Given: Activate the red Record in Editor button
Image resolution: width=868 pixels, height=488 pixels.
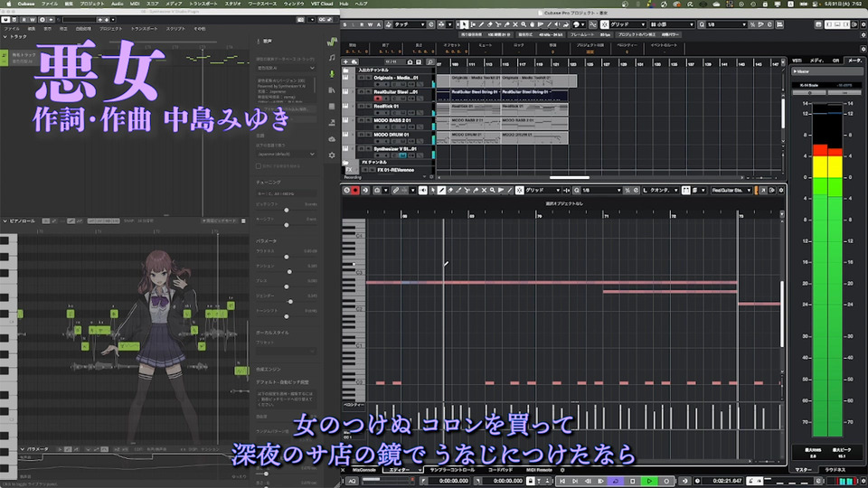Looking at the screenshot, I should [355, 191].
